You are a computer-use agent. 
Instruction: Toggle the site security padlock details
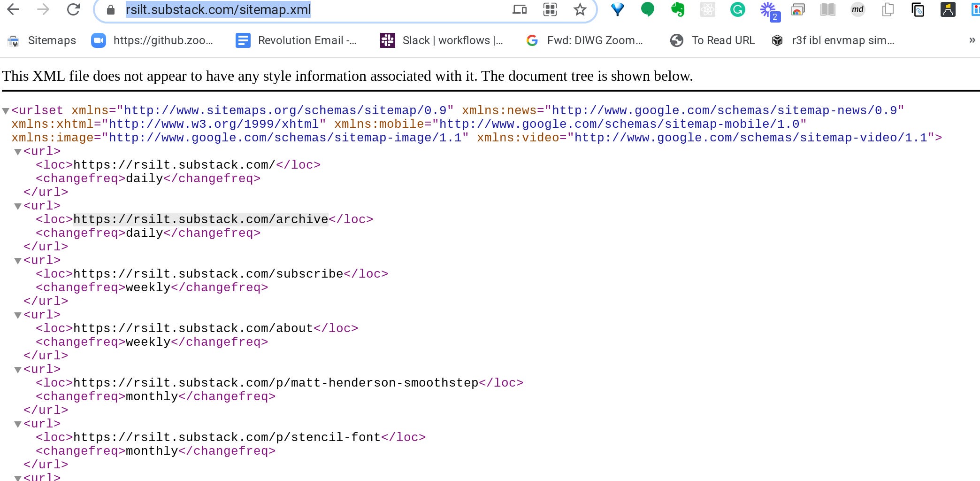click(x=109, y=9)
